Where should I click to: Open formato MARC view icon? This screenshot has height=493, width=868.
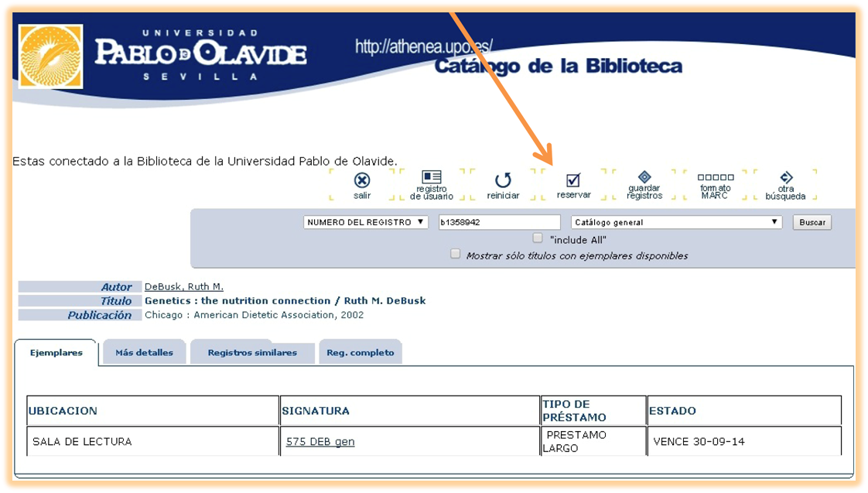(716, 177)
